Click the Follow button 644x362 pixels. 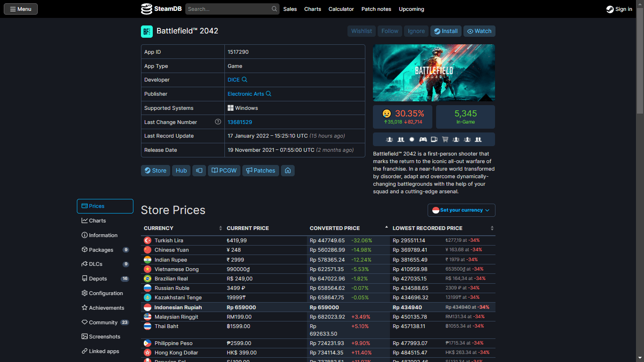click(x=390, y=31)
